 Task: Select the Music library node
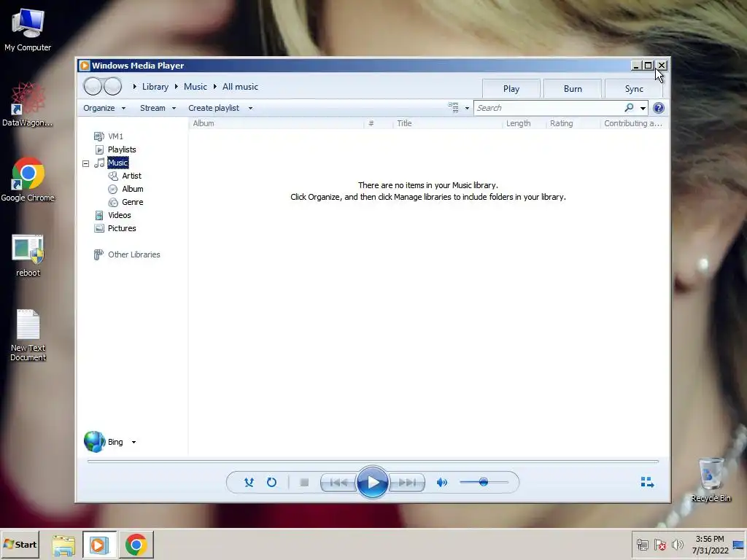click(117, 163)
